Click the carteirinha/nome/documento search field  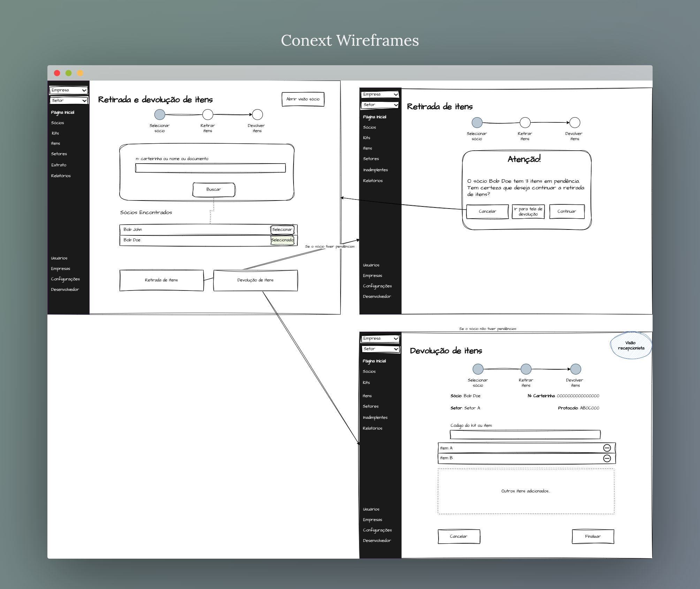[x=210, y=168]
